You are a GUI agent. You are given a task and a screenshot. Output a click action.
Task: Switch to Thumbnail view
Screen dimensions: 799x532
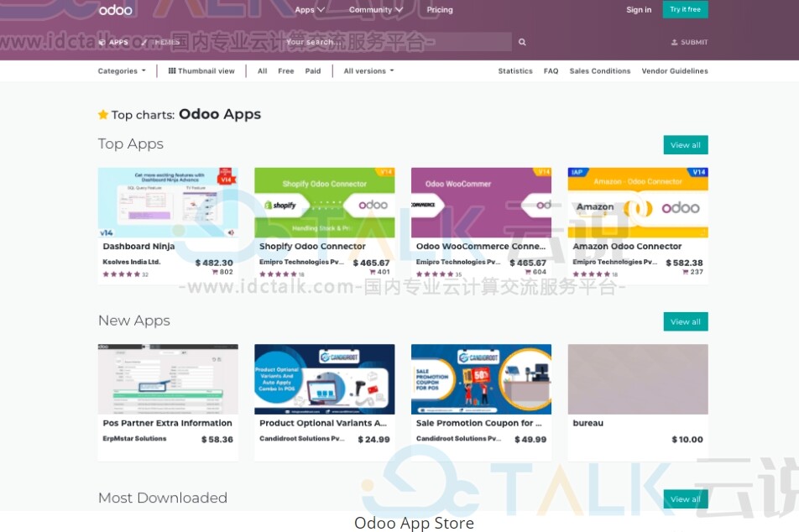point(201,70)
